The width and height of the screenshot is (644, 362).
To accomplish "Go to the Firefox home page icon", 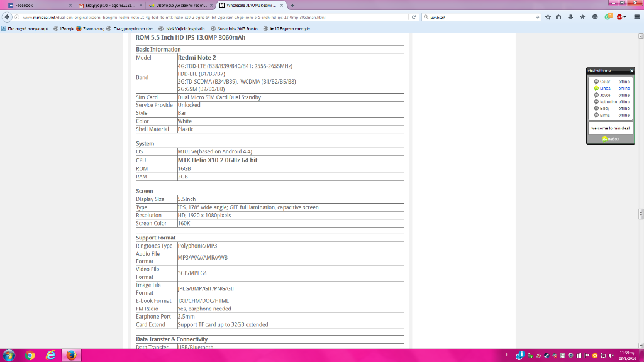I will click(x=582, y=17).
